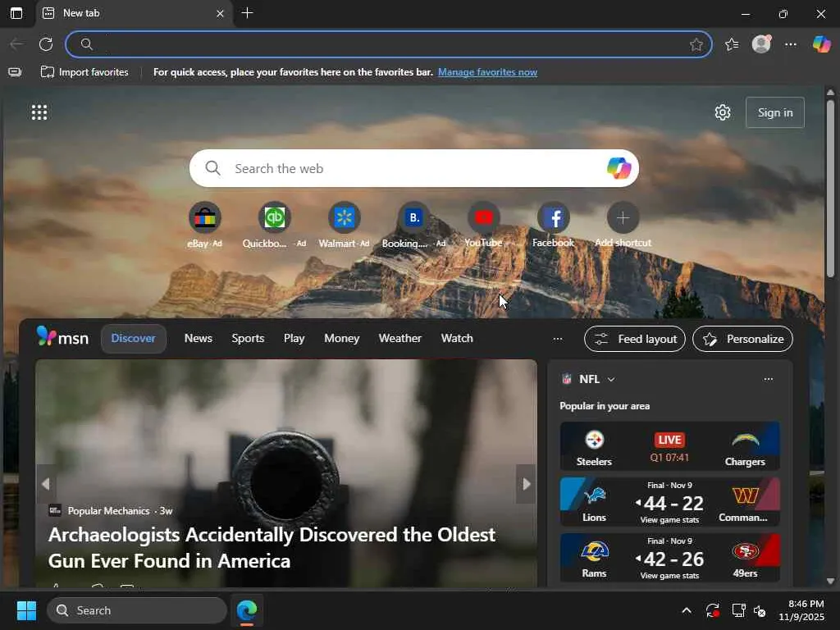
Task: Open the Archaeologists oldest gun article headline
Action: [272, 547]
